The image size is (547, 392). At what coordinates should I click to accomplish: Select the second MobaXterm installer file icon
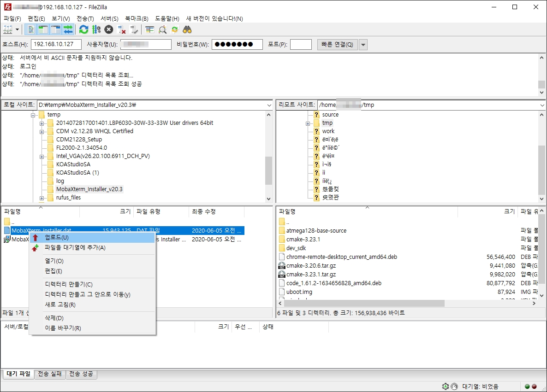click(x=7, y=240)
